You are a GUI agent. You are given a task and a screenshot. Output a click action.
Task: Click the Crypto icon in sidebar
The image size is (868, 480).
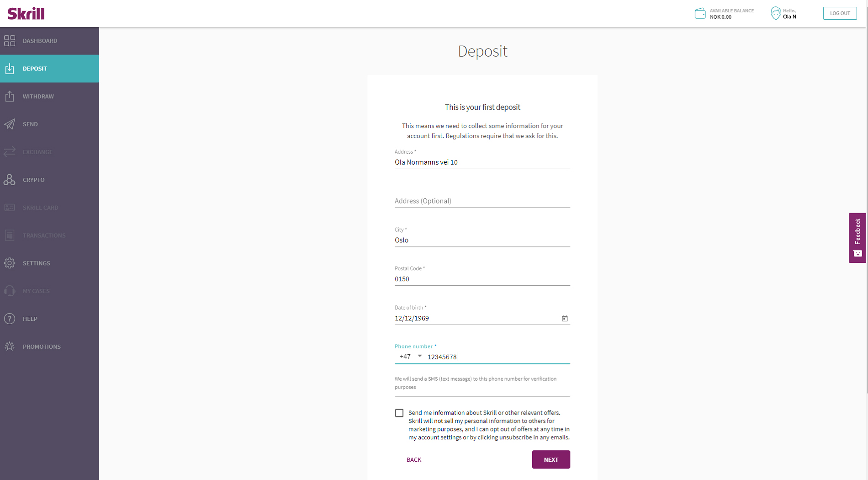click(x=10, y=180)
